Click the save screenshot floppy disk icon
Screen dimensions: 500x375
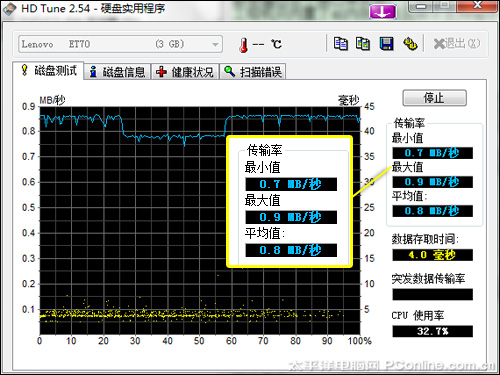click(386, 44)
